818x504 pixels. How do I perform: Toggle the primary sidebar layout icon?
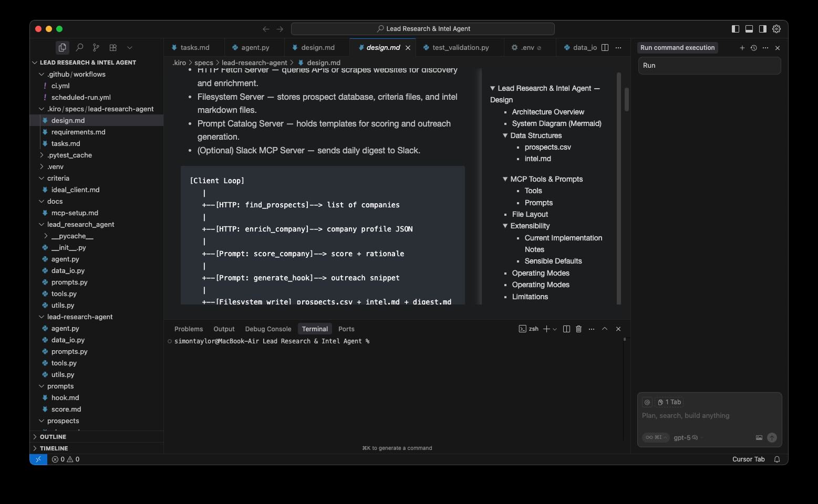736,29
